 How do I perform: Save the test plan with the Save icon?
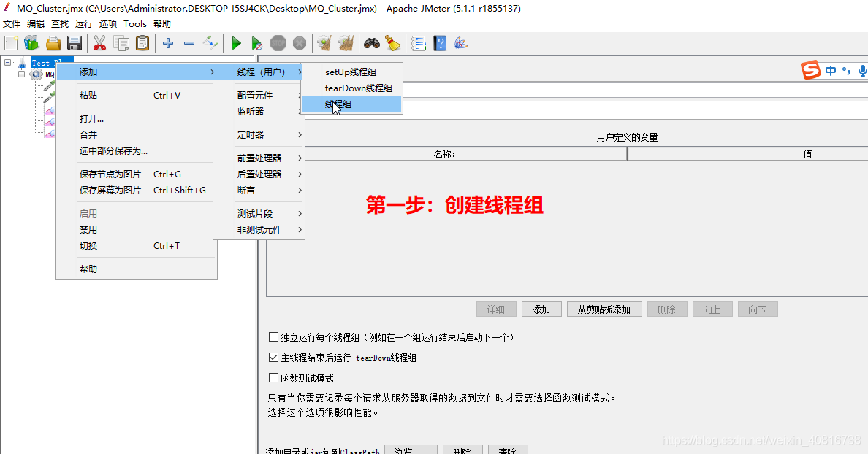[75, 43]
